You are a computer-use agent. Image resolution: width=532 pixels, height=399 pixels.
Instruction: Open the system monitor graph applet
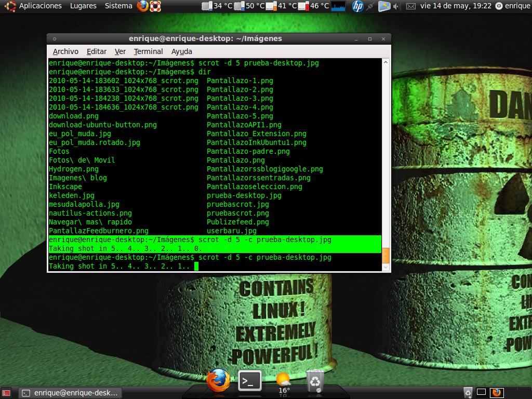click(338, 6)
